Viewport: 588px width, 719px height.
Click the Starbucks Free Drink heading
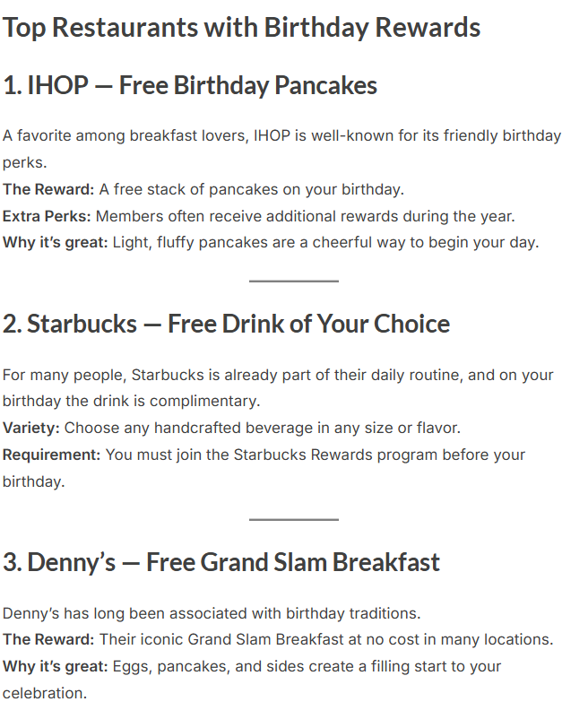[x=226, y=324]
